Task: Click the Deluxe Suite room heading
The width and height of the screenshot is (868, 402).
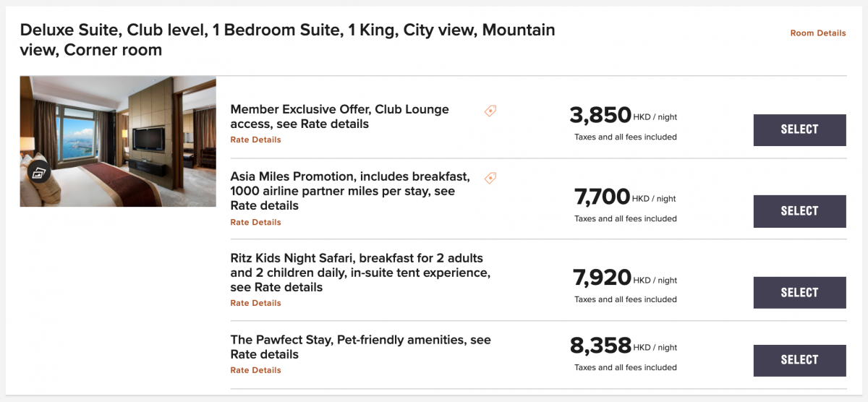Action: pyautogui.click(x=287, y=40)
